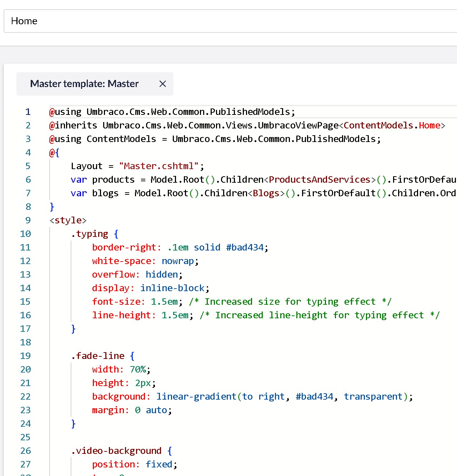Click the Blogs type on line 7
Viewport: 457px width, 476px height.
point(266,193)
